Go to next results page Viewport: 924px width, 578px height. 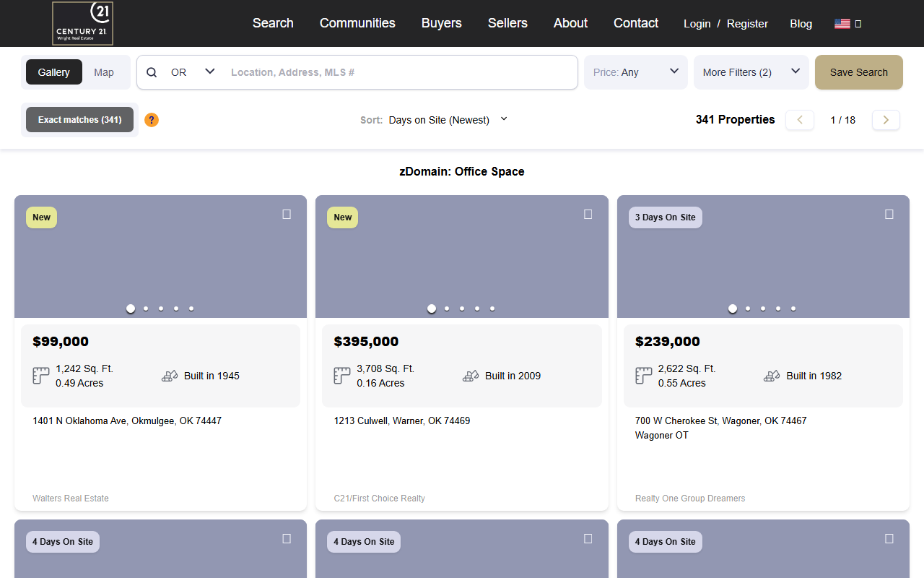click(886, 120)
